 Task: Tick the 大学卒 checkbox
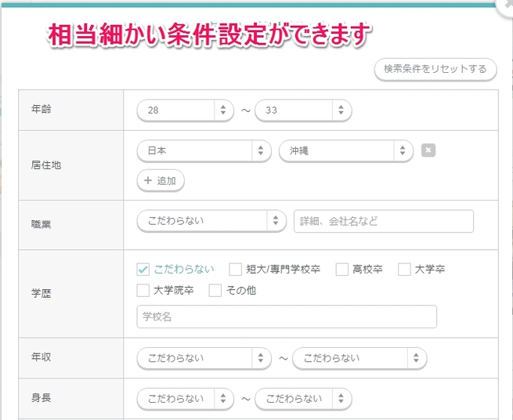click(405, 270)
